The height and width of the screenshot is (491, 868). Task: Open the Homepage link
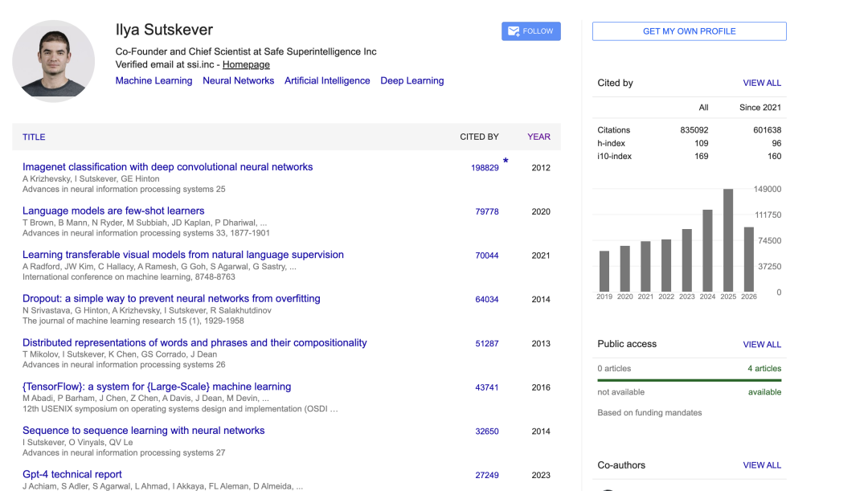click(x=247, y=65)
